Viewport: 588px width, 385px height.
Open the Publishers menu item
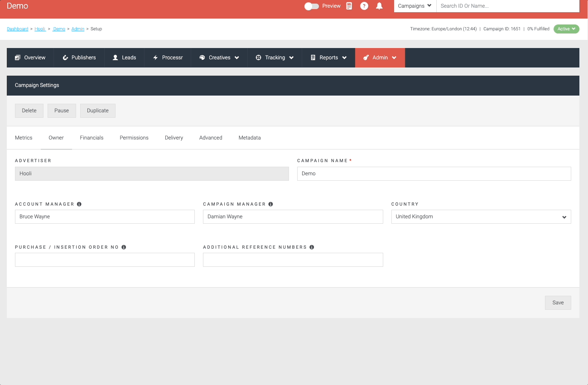click(x=79, y=58)
